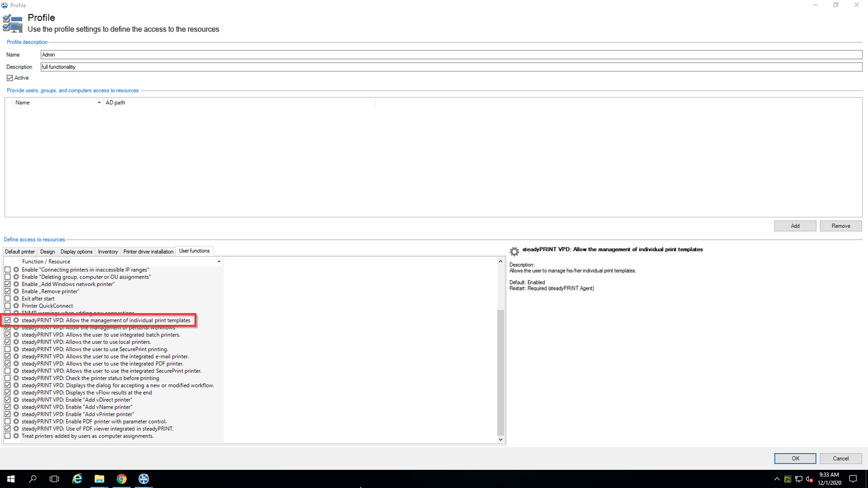Switch to the Default printer tab
The height and width of the screenshot is (488, 868).
20,251
